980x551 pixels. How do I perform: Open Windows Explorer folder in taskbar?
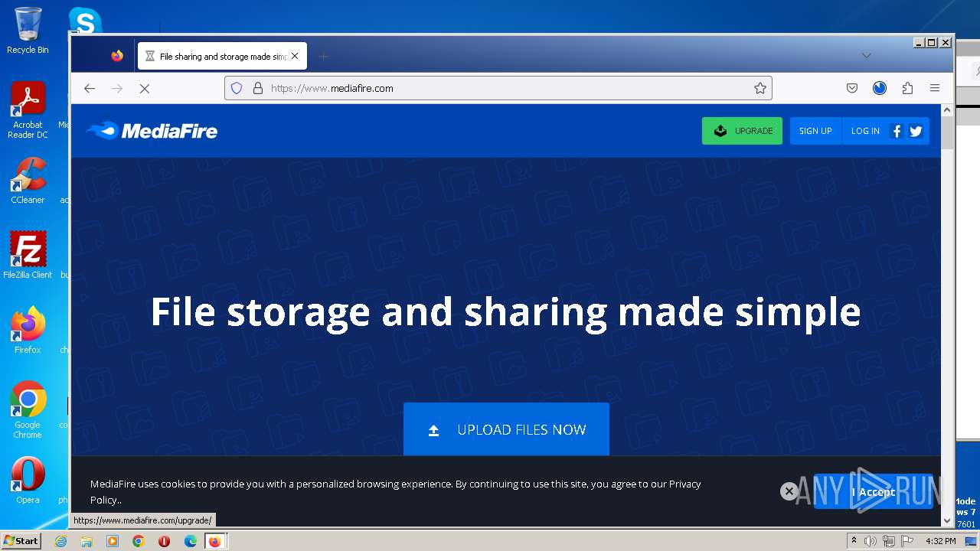tap(87, 541)
